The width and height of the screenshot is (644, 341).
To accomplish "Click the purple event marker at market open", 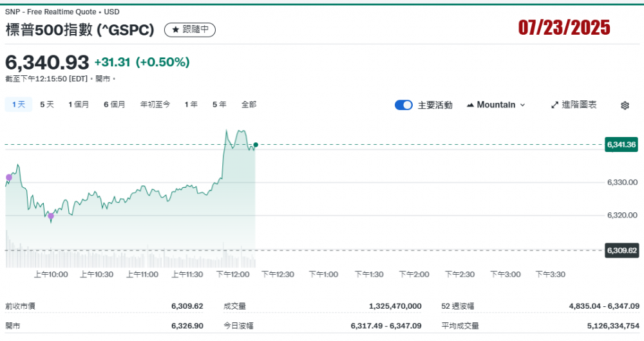I will click(x=9, y=177).
